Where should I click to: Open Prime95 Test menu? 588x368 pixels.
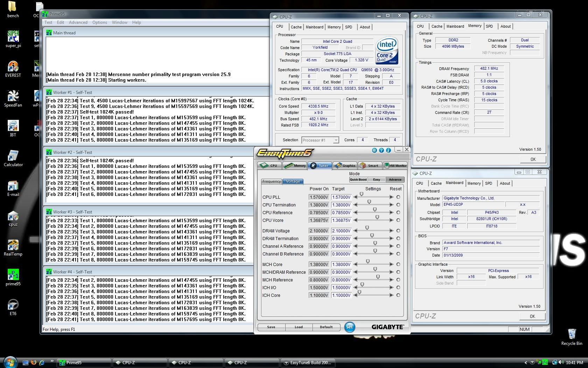48,22
